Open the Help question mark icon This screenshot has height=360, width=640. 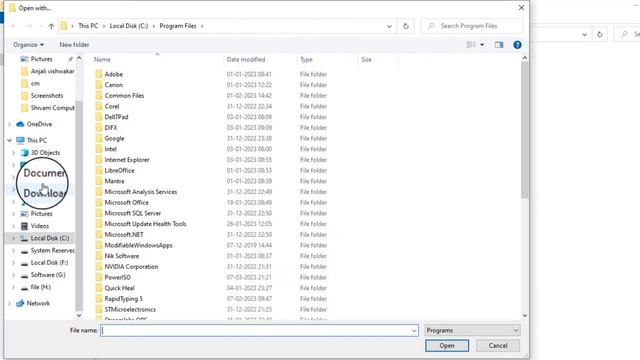tap(517, 45)
